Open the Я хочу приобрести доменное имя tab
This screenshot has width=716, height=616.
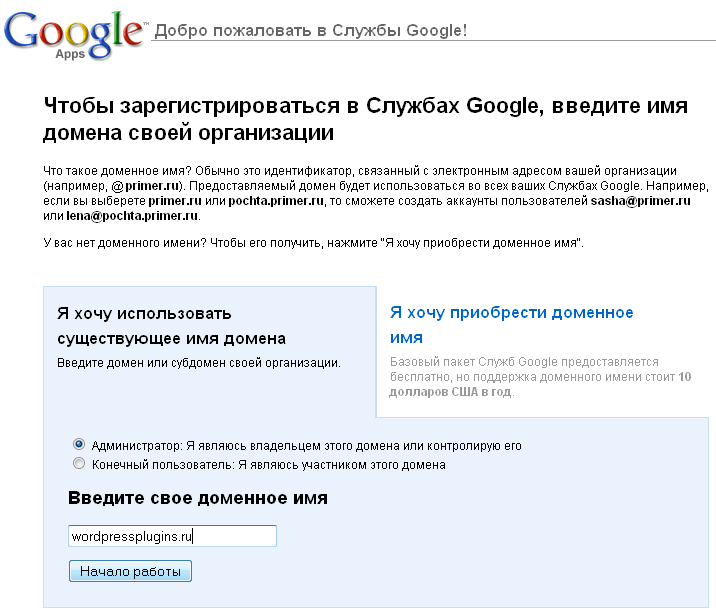tap(511, 325)
